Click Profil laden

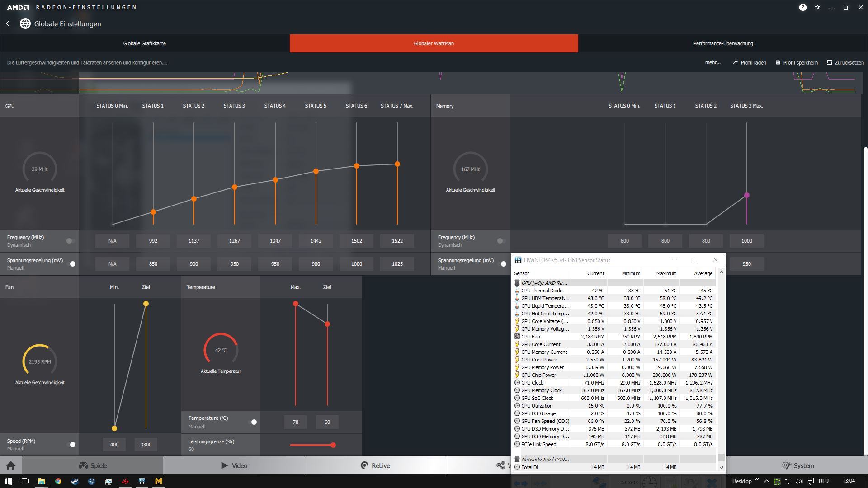click(x=749, y=62)
